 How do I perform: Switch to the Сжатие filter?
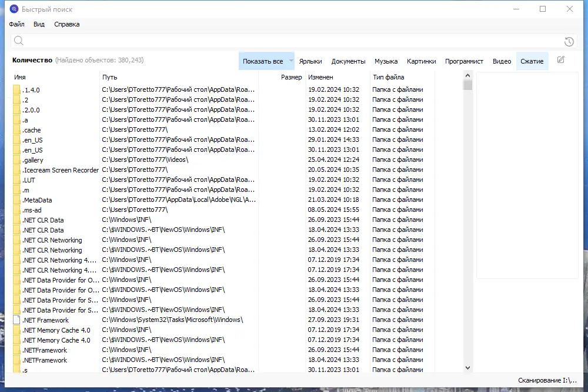pyautogui.click(x=532, y=61)
